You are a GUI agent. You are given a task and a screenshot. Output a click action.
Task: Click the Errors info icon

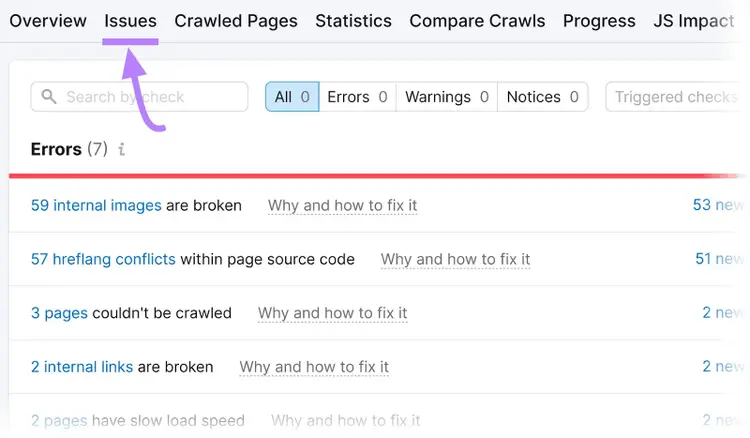[x=122, y=149]
